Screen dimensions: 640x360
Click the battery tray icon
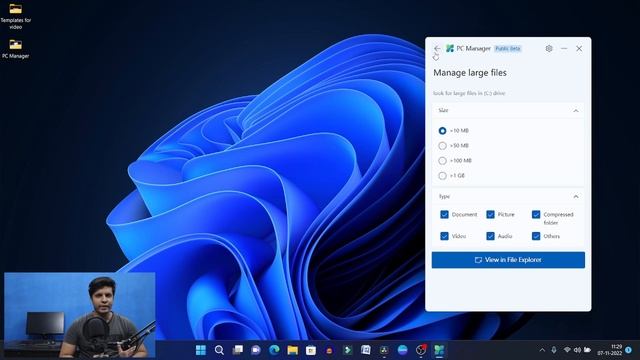tap(587, 350)
